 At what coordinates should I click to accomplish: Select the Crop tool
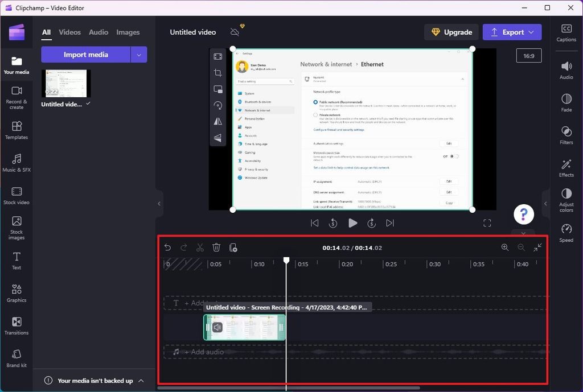[218, 73]
